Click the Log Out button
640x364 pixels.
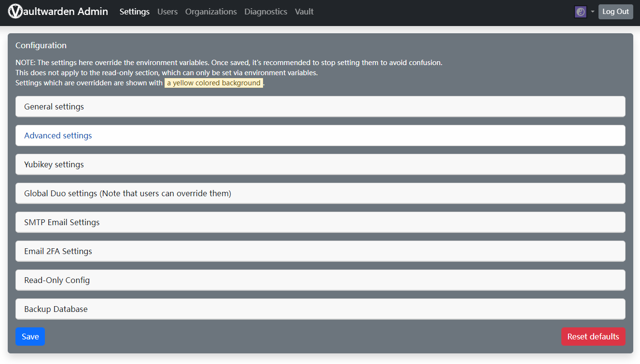(x=615, y=12)
